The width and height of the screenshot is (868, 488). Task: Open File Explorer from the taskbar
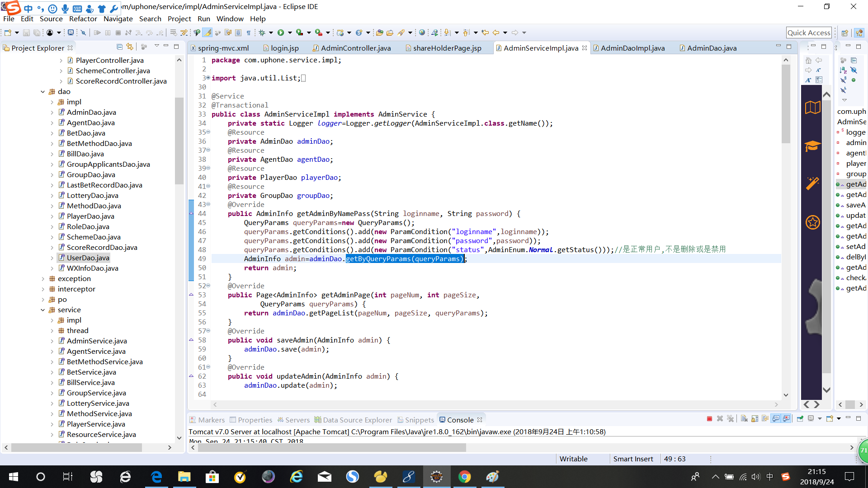184,477
